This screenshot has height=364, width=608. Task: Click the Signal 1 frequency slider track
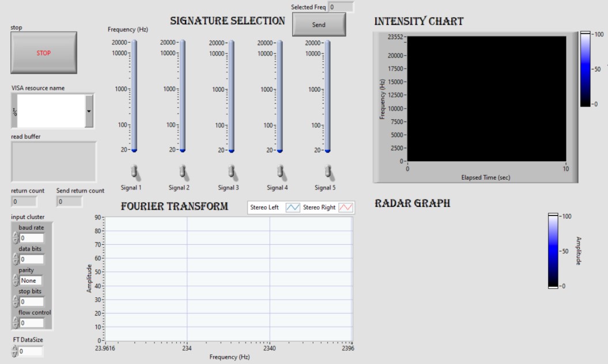134,96
